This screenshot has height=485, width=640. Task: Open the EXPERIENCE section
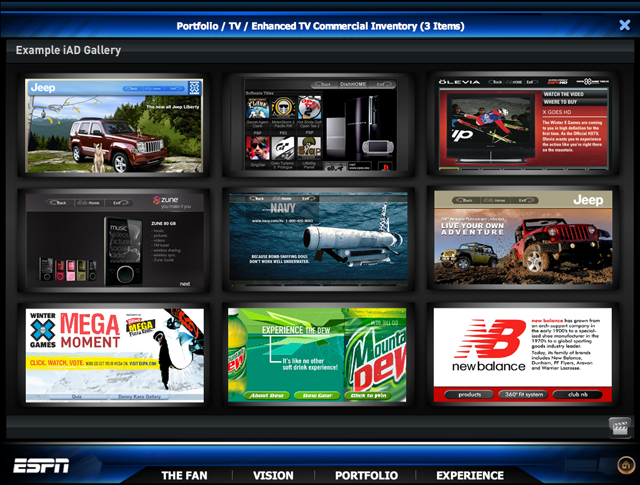[470, 476]
